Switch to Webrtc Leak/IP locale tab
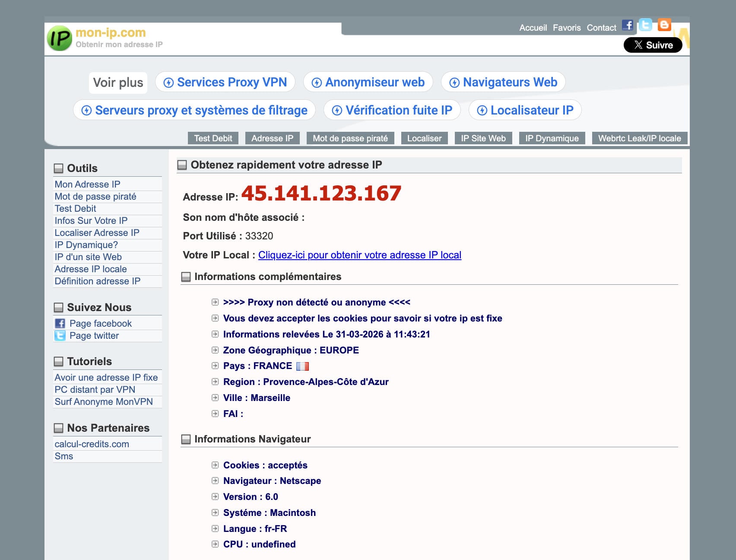This screenshot has width=736, height=560. click(x=639, y=138)
